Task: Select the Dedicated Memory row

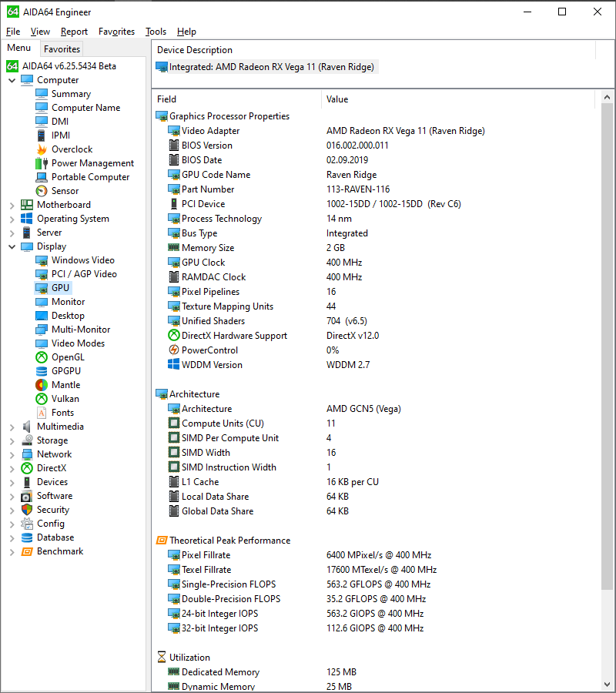Action: pos(373,672)
